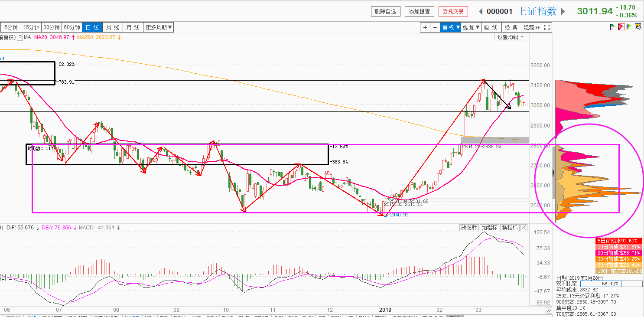Viewport: 644px width, 317px height.
Task: Click 添加提醒 button
Action: click(x=420, y=12)
